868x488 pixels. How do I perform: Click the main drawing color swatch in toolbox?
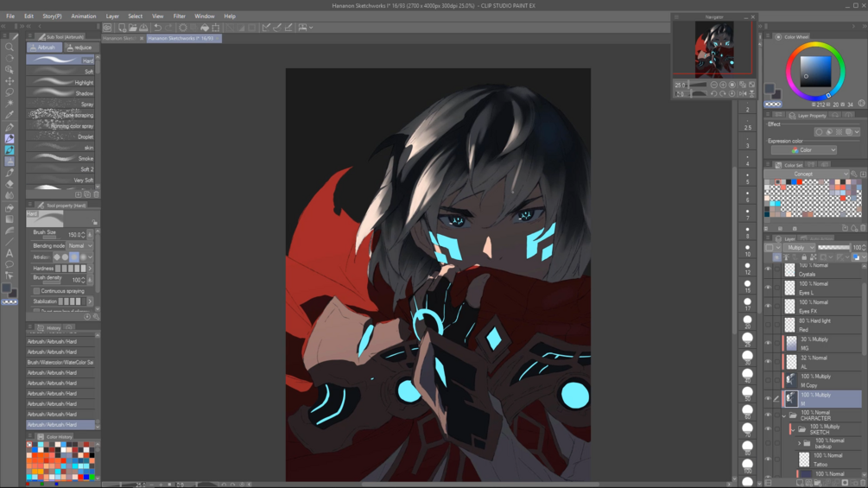pyautogui.click(x=6, y=288)
